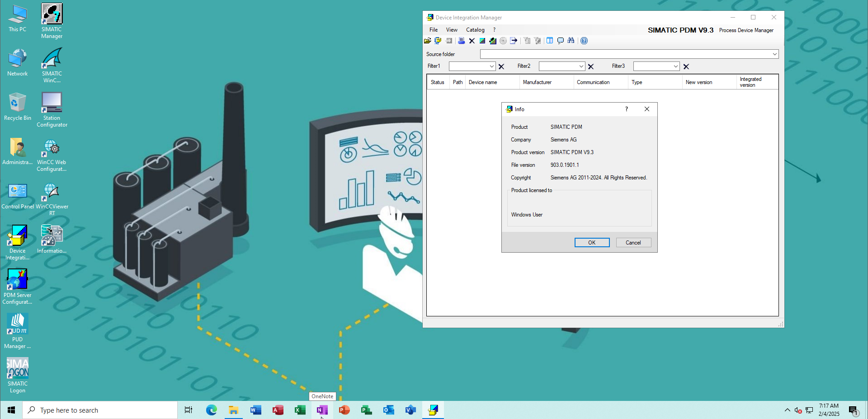Sort by the Device name column header
The height and width of the screenshot is (419, 868).
(492, 82)
